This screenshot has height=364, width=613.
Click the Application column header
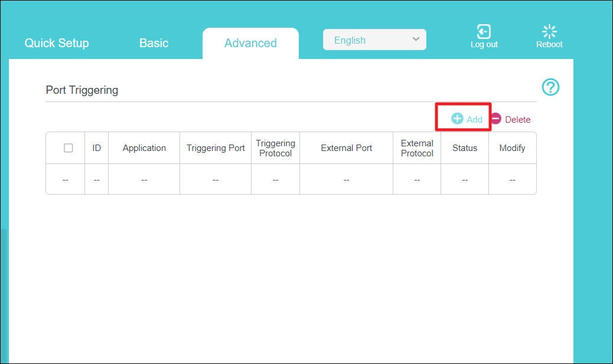tap(144, 148)
